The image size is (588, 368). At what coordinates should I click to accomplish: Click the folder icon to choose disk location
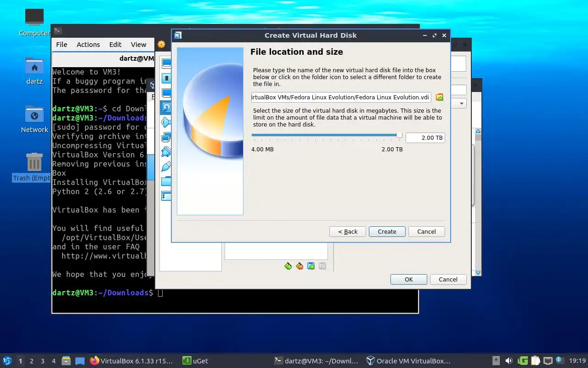440,97
